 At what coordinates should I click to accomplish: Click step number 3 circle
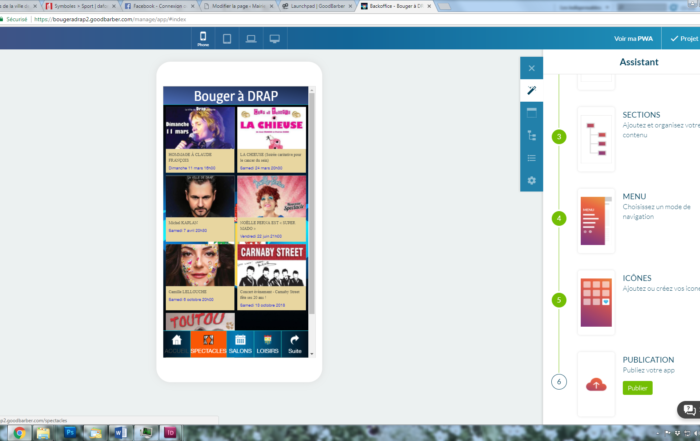[559, 137]
